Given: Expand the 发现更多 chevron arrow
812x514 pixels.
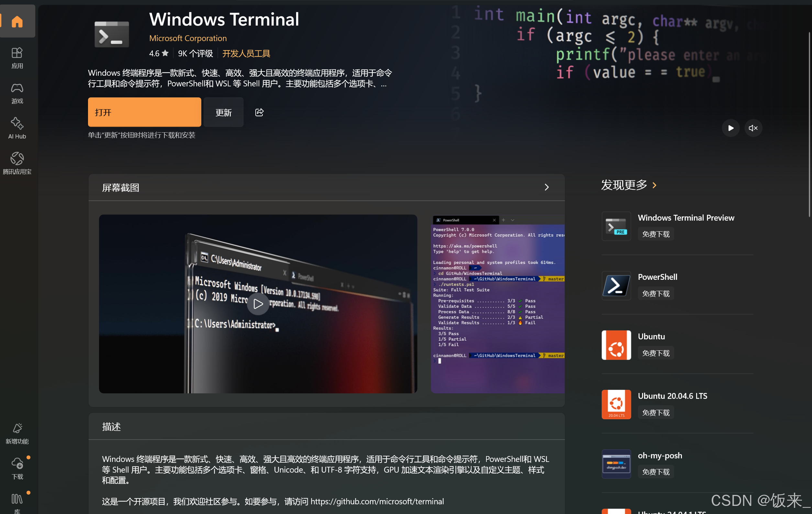Looking at the screenshot, I should [654, 185].
